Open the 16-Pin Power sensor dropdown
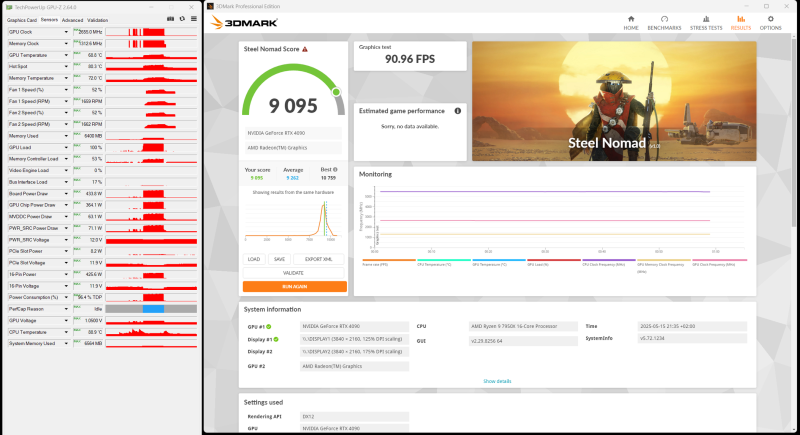800x435 pixels. pyautogui.click(x=66, y=274)
